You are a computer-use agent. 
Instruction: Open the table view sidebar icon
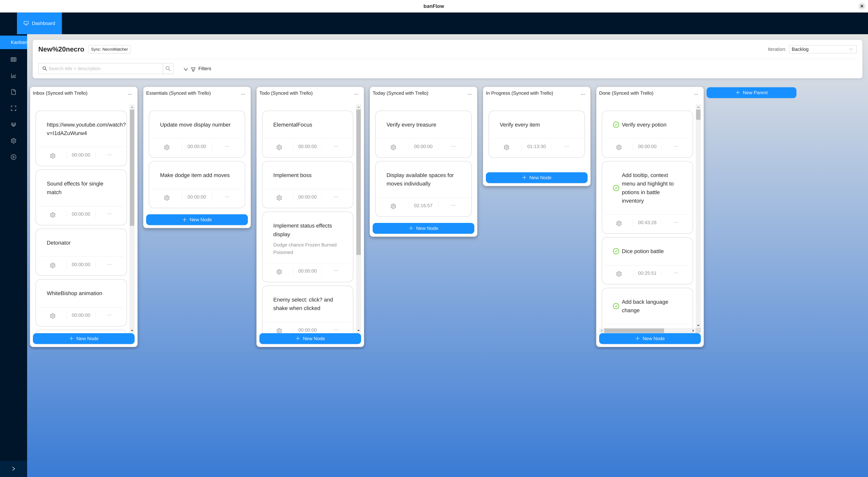point(14,60)
